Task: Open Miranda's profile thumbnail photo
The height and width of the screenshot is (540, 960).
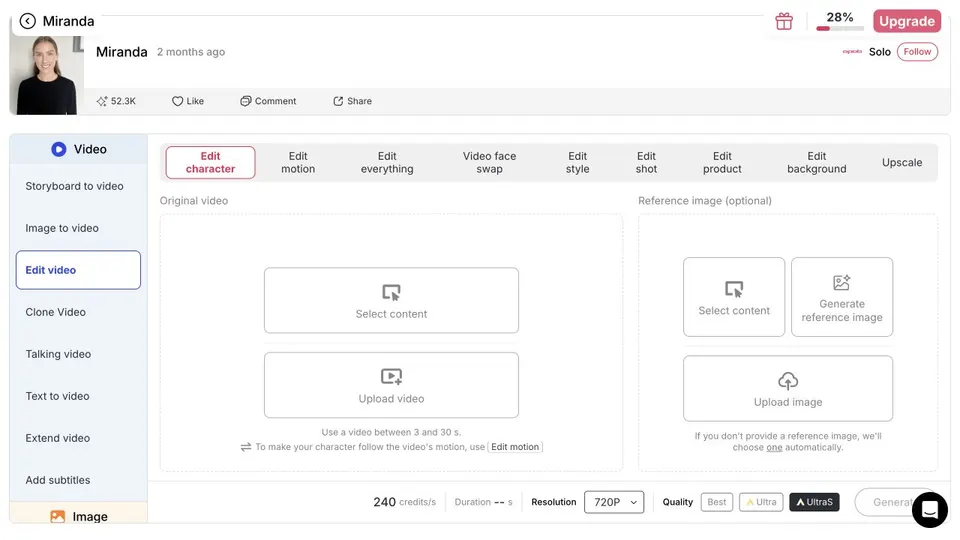Action: (47, 75)
